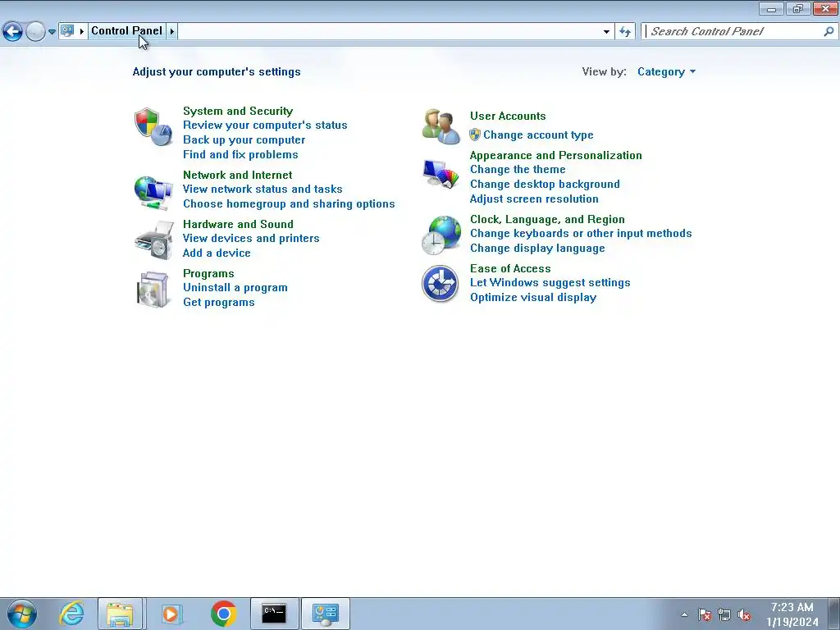This screenshot has width=840, height=630.
Task: Open Ease of Access heading
Action: coord(510,268)
